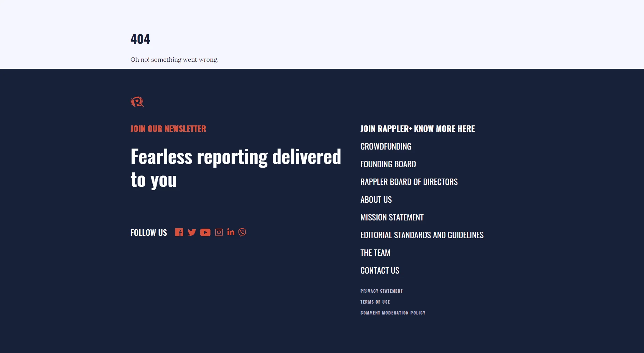Open the Join Rappler+ Know More Here link
This screenshot has height=353, width=644.
(x=418, y=129)
